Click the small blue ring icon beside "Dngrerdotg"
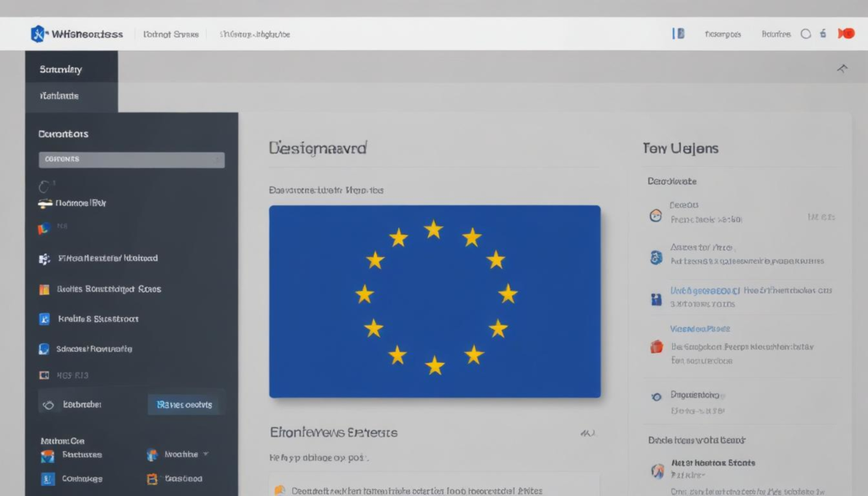Viewport: 868px width, 496px height. tap(657, 397)
